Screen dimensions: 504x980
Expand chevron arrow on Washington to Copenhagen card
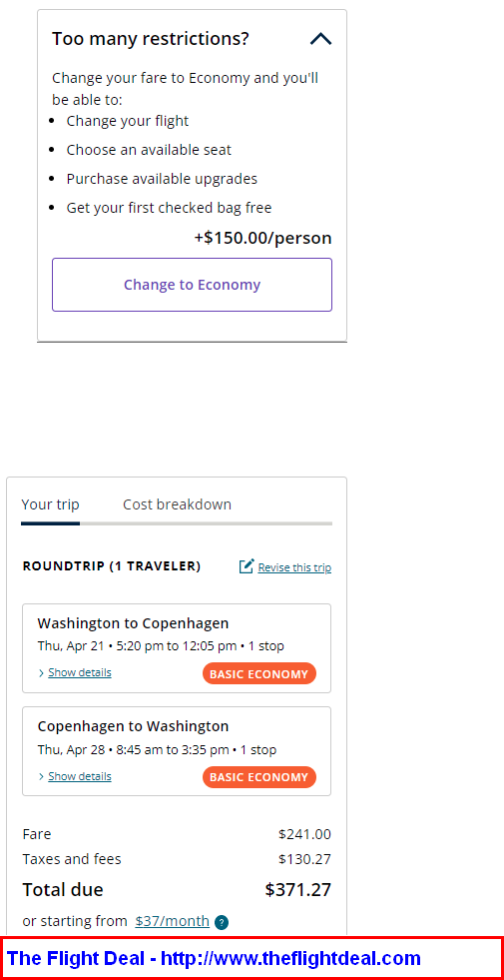click(x=41, y=673)
